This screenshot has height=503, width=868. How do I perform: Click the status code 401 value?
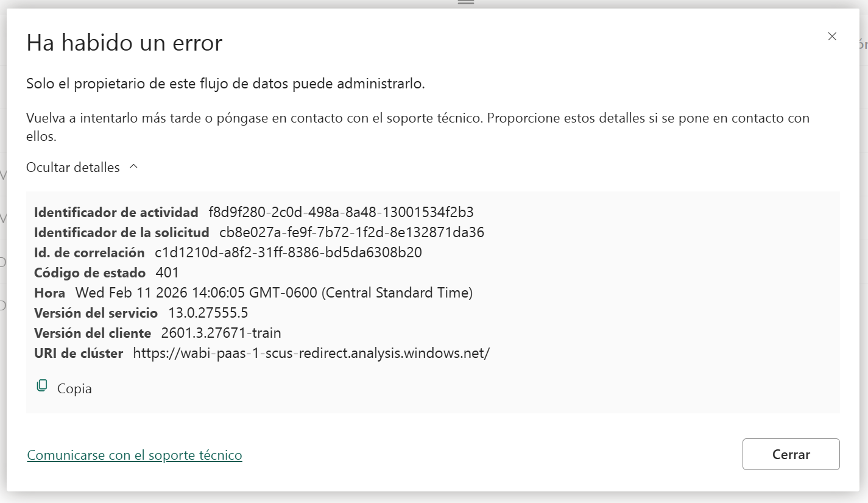tap(168, 273)
